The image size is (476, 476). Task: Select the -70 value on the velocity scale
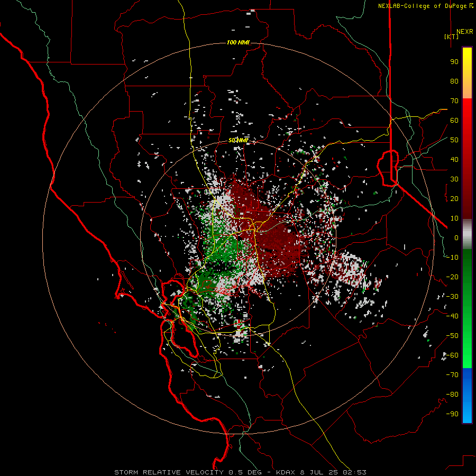[x=452, y=375]
